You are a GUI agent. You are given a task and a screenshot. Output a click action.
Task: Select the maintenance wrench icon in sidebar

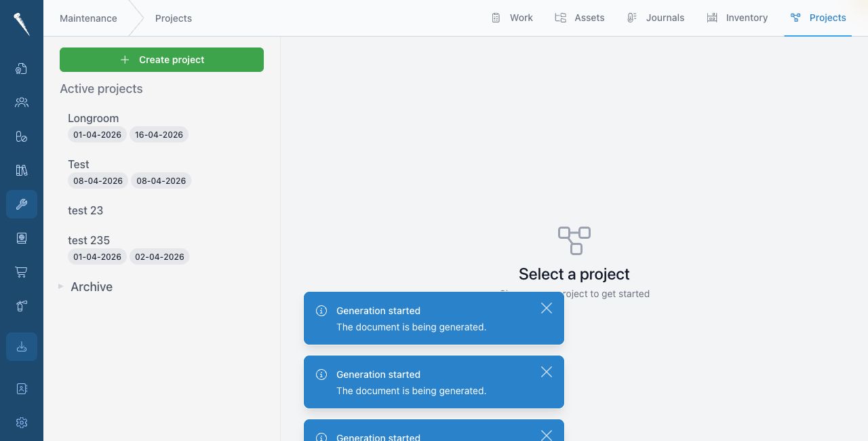pyautogui.click(x=22, y=204)
